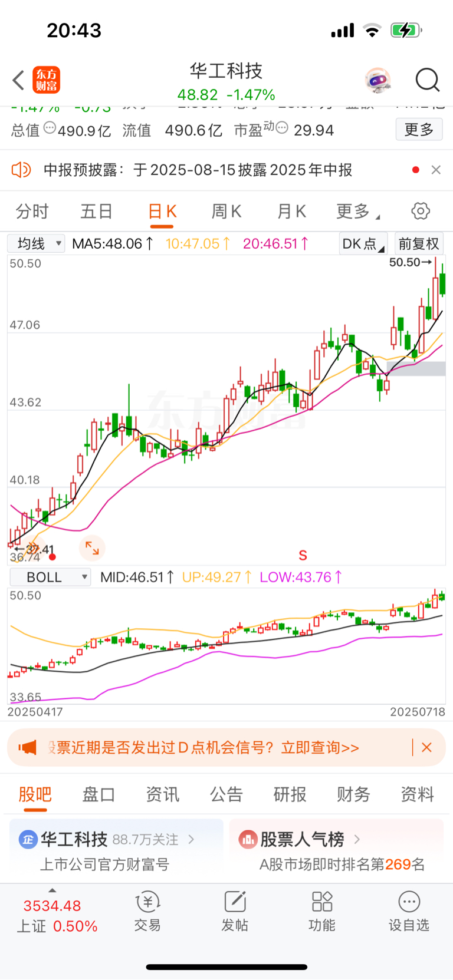Tap the 华工科技 enterprise badge icon
This screenshot has width=453, height=980.
(28, 839)
